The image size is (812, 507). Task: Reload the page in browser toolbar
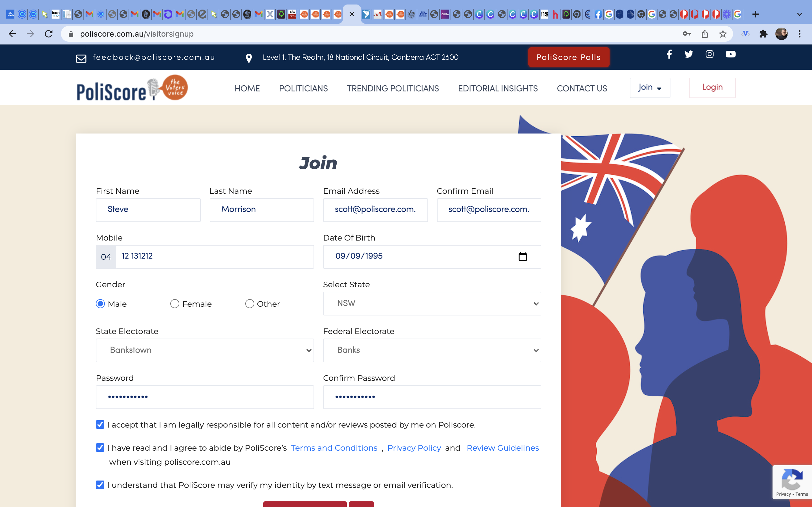coord(49,34)
